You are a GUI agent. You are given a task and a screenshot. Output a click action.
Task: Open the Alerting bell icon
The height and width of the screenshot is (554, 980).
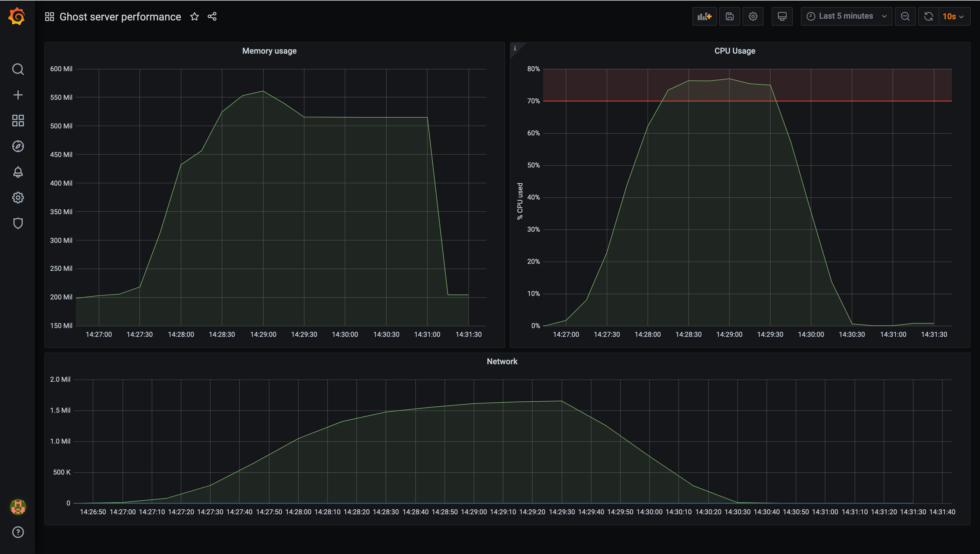18,172
